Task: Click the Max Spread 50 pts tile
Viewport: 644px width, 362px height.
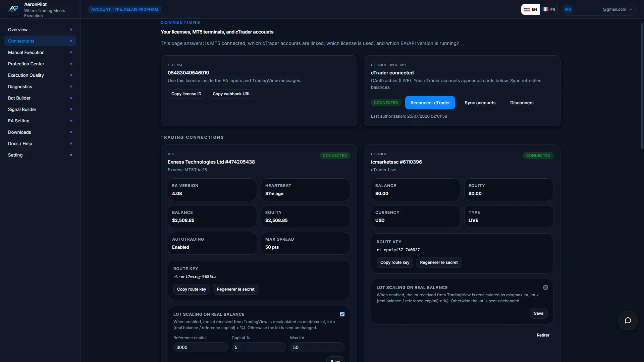Action: pyautogui.click(x=306, y=243)
